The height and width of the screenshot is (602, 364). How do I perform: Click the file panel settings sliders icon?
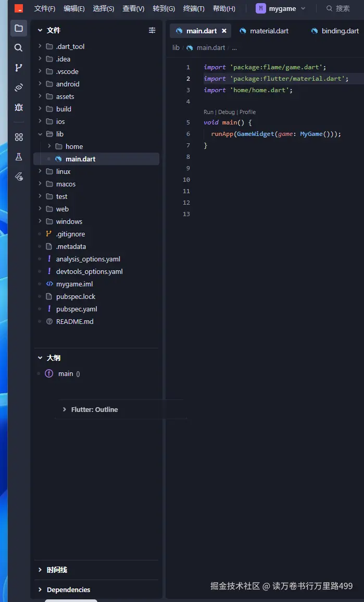[152, 30]
